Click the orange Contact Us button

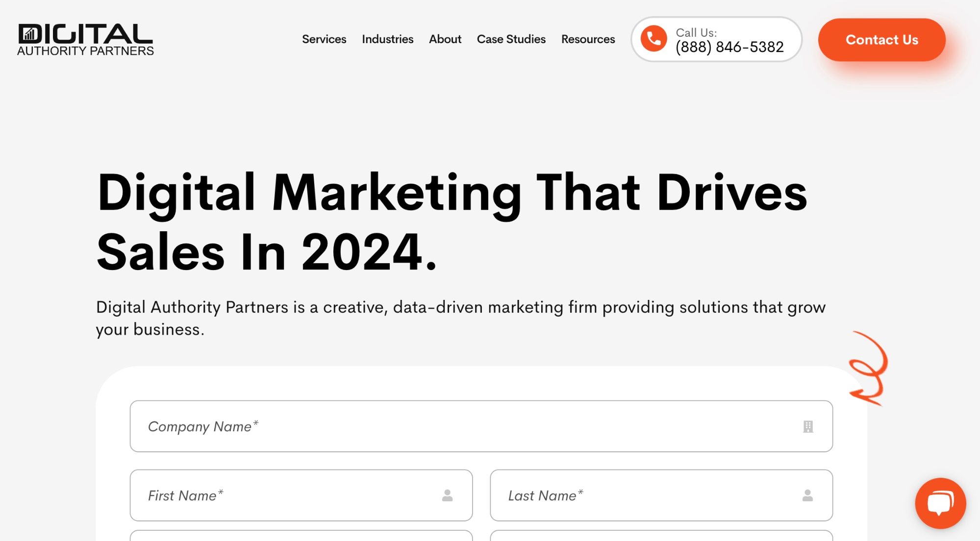[x=881, y=40]
